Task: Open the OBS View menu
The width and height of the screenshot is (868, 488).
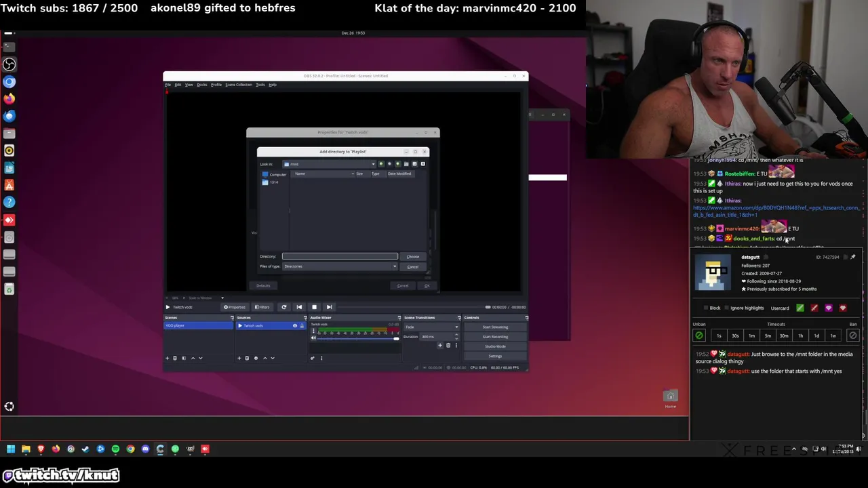Action: pyautogui.click(x=189, y=85)
